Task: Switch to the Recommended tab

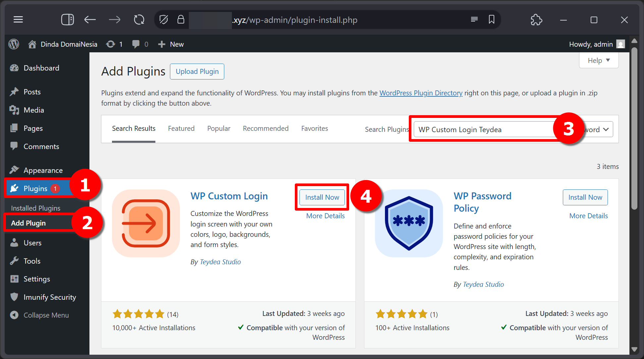Action: click(266, 128)
